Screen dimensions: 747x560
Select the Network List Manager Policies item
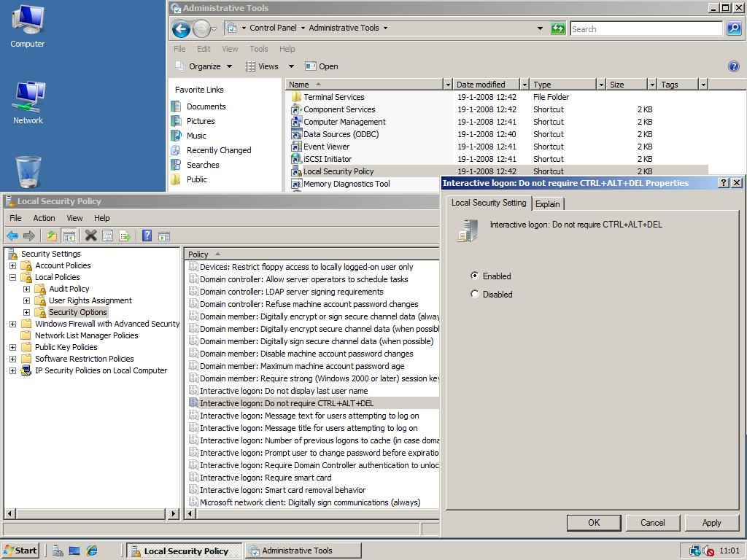click(86, 335)
